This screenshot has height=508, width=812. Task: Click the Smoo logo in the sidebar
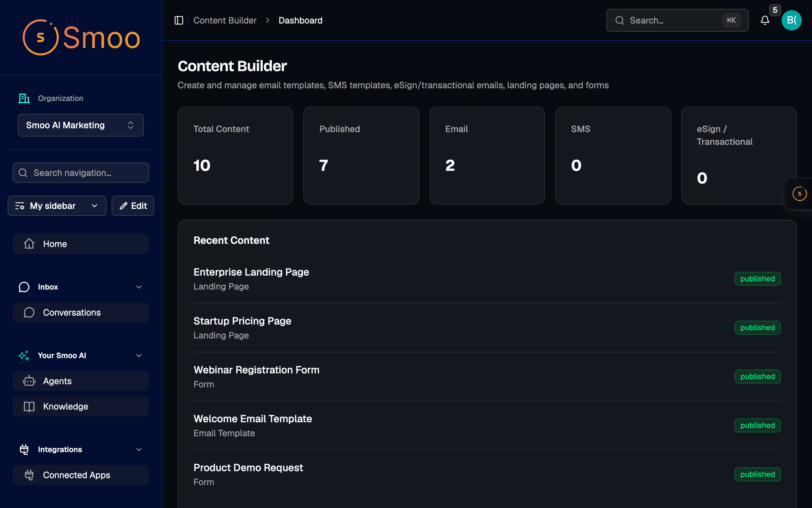tap(81, 38)
